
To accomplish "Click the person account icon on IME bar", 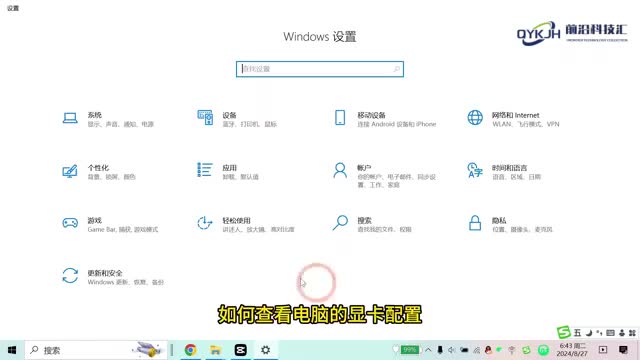I will [622, 333].
